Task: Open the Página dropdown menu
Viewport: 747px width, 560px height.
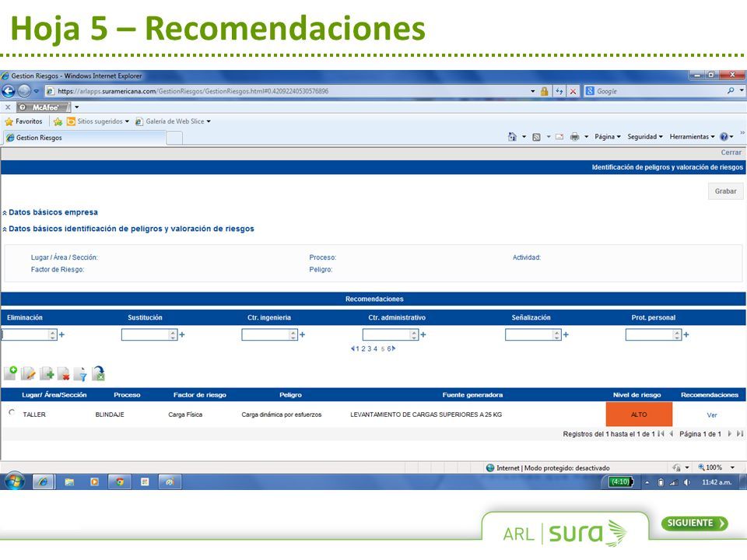Action: coord(608,137)
